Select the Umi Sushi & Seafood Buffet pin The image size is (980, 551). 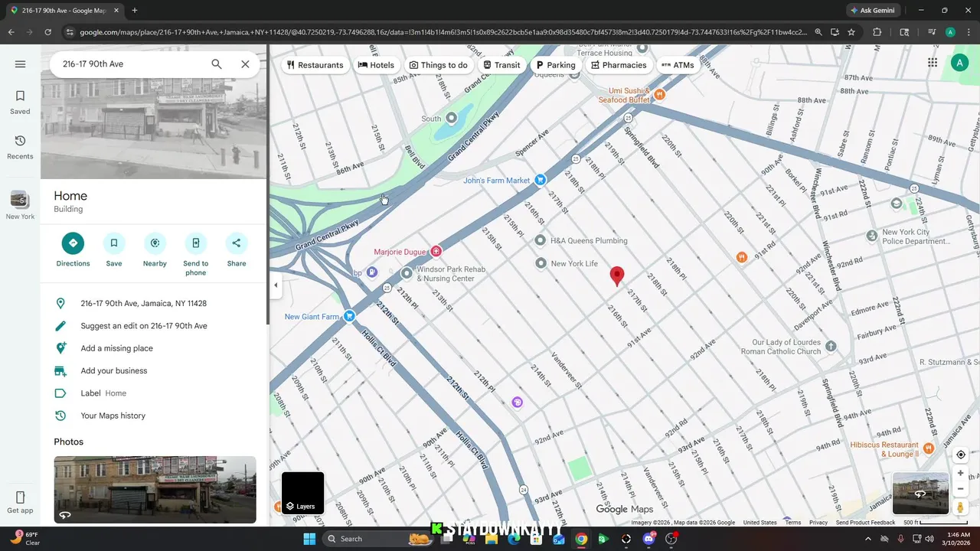point(659,95)
